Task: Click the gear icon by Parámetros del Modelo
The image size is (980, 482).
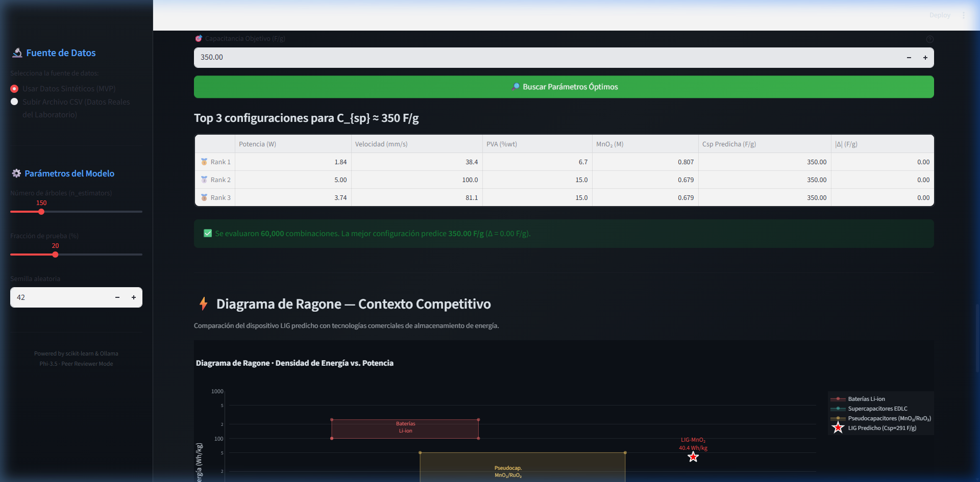Action: point(16,173)
